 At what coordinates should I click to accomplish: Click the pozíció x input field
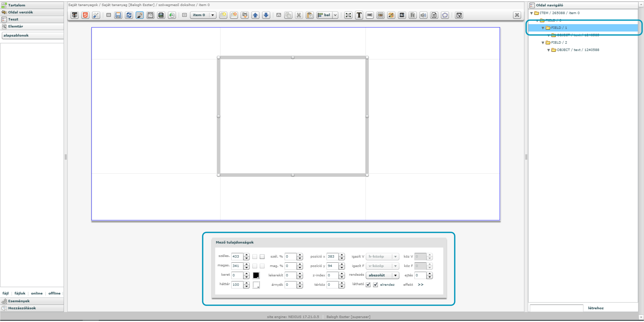(332, 257)
